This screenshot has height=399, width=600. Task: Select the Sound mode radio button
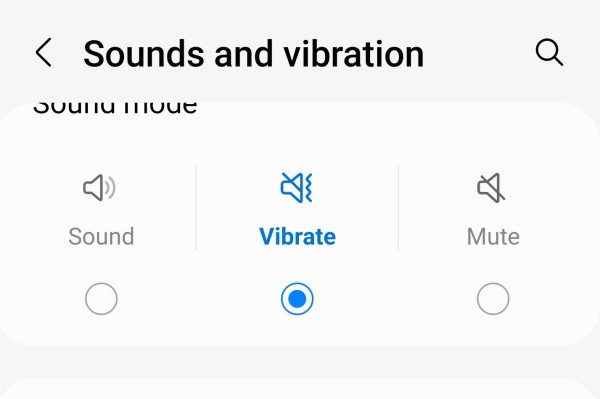(x=101, y=299)
